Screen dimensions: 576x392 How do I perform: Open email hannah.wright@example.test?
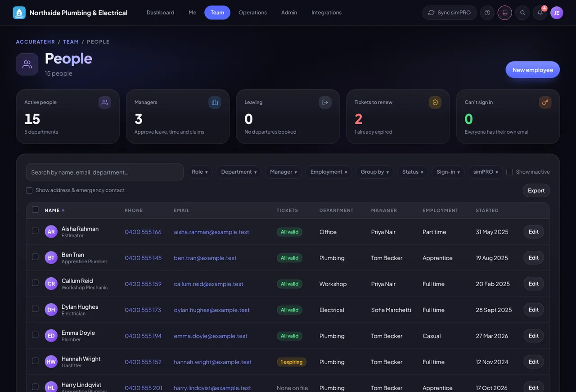pos(213,362)
